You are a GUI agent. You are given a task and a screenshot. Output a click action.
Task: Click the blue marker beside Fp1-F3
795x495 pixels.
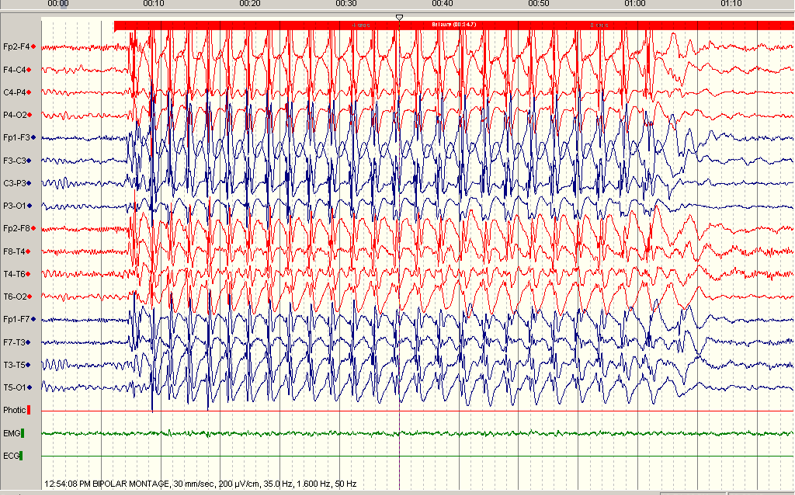click(33, 138)
